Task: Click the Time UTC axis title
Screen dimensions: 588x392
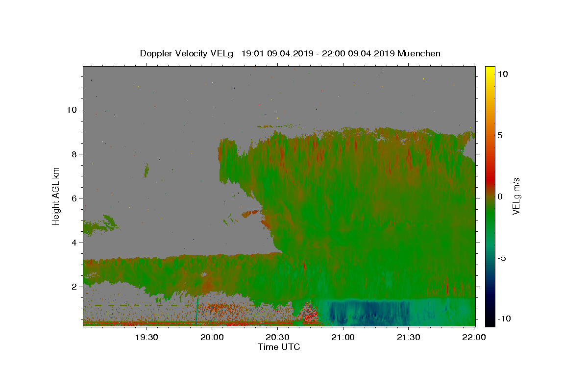Action: point(279,347)
